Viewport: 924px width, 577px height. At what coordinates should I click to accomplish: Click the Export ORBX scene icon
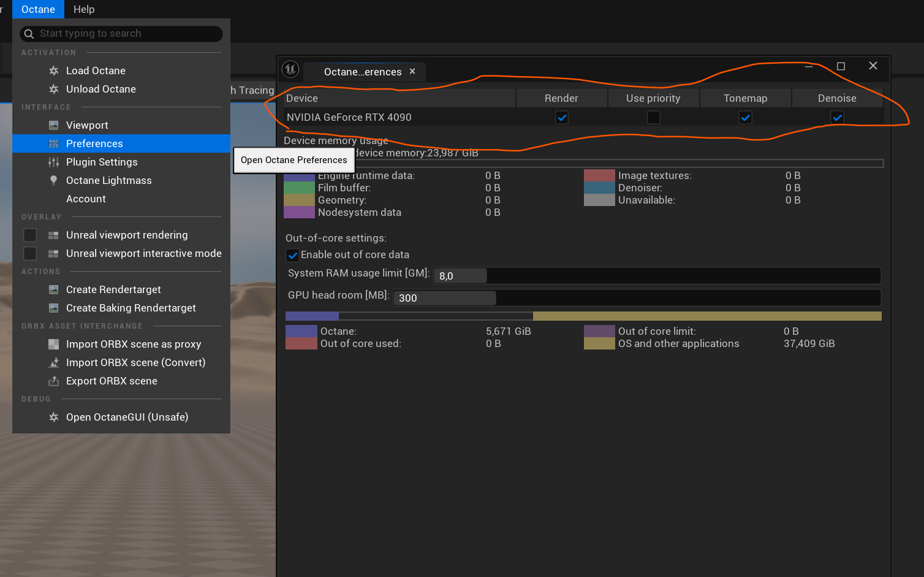pyautogui.click(x=54, y=381)
